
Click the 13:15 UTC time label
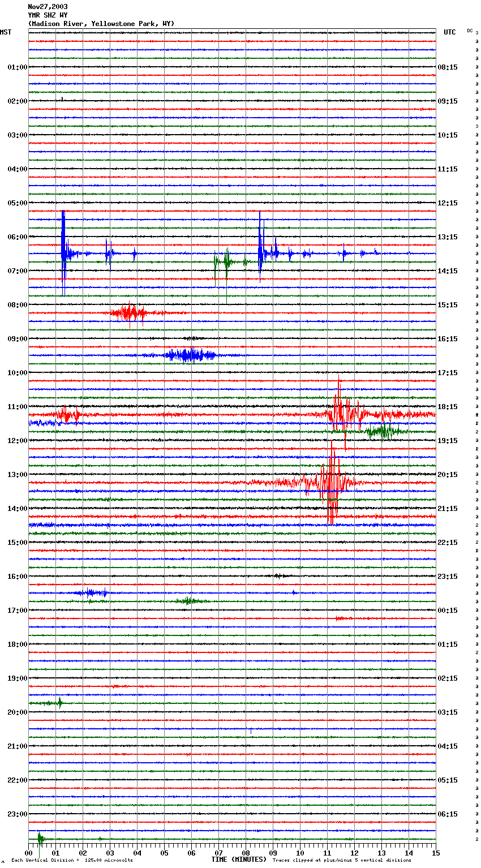[x=448, y=237]
